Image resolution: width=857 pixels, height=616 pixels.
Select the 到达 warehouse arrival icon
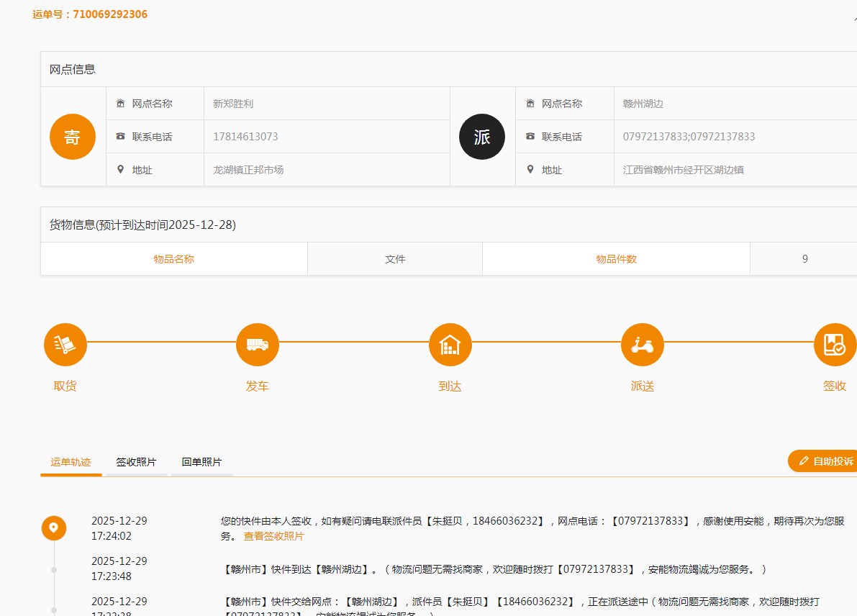pos(450,345)
